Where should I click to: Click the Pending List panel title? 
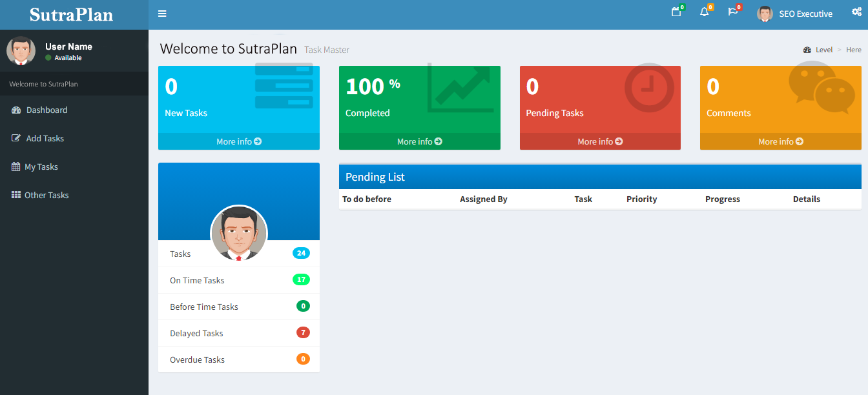375,177
